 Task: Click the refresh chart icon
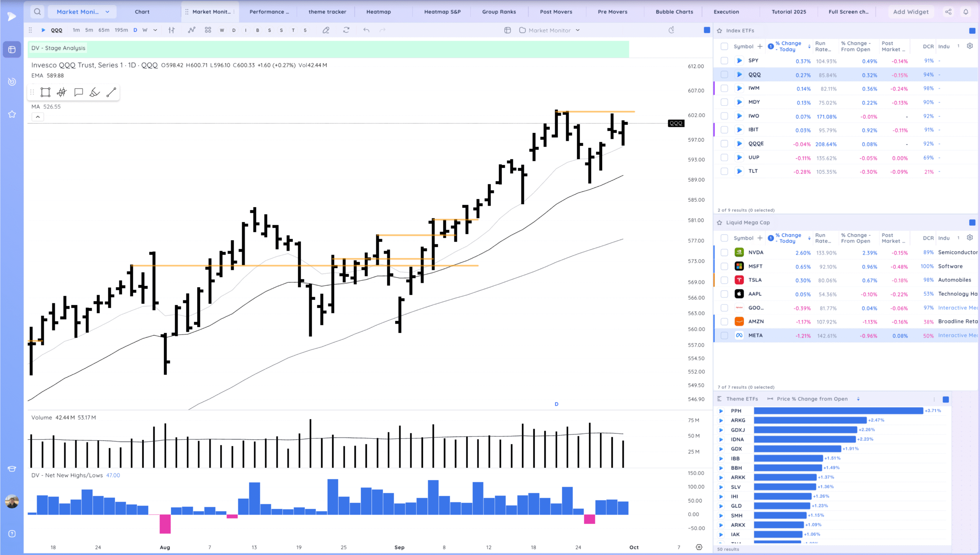[346, 30]
